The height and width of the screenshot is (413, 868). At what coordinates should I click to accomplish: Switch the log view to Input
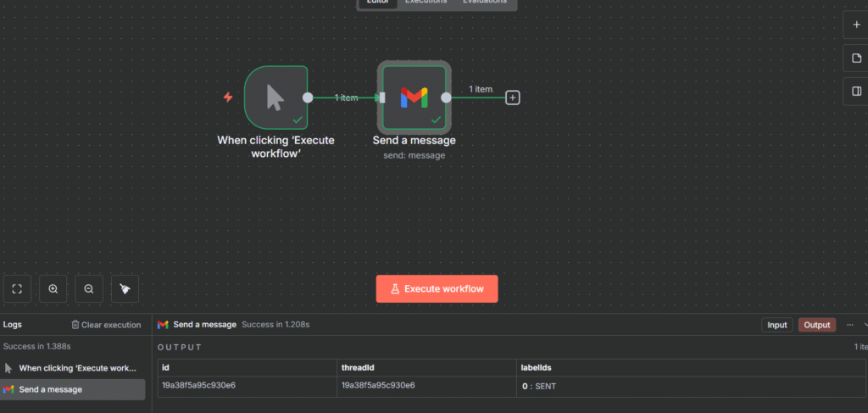point(777,325)
